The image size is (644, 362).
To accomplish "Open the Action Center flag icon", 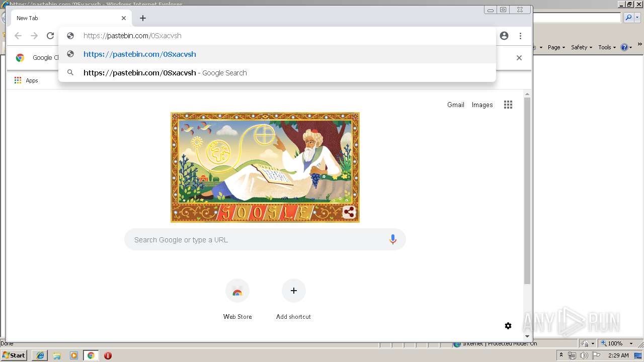I will click(x=596, y=355).
